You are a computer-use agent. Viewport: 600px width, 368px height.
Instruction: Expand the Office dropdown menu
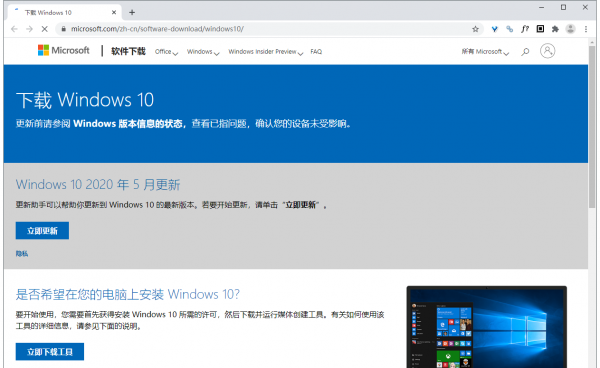tap(166, 52)
